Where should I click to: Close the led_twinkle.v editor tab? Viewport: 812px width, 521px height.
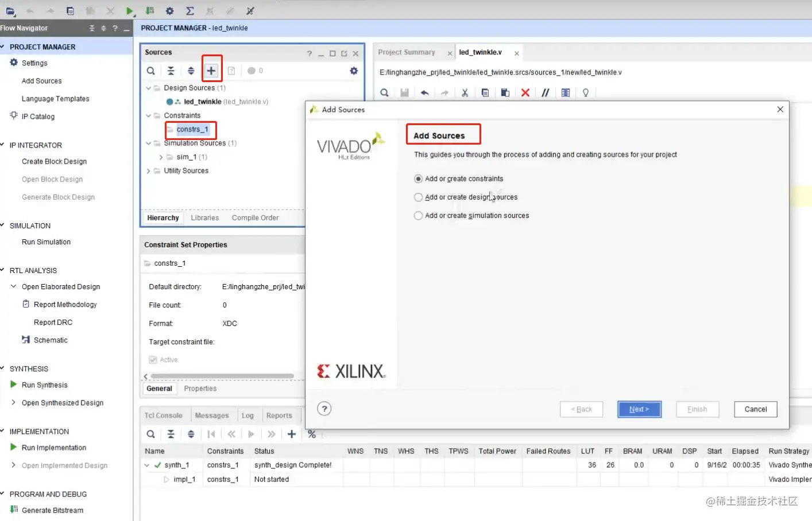517,53
